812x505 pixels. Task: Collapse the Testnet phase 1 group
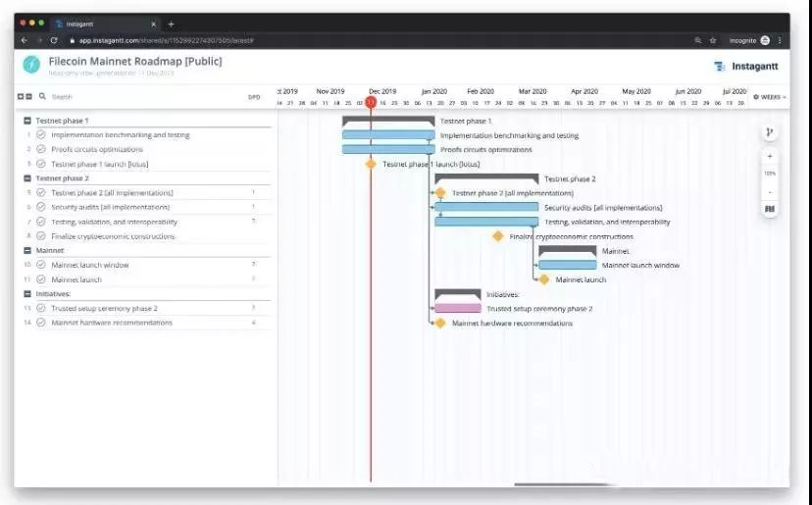27,121
